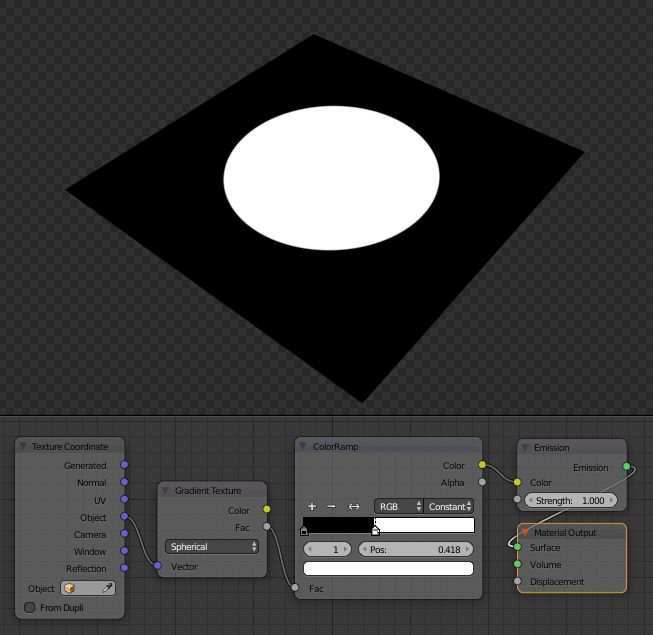Click Material Output's Surface socket
Screen dimensions: 653x635
click(x=517, y=547)
